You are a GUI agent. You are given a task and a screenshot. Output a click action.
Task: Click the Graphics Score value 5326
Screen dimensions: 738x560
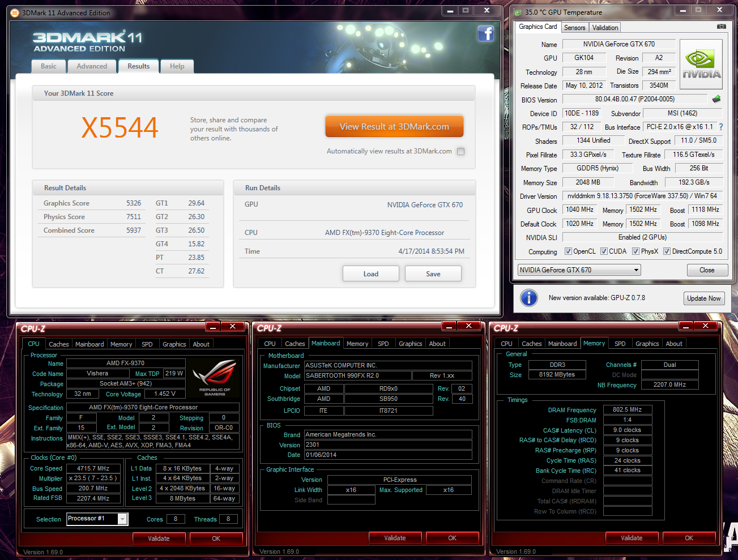134,203
